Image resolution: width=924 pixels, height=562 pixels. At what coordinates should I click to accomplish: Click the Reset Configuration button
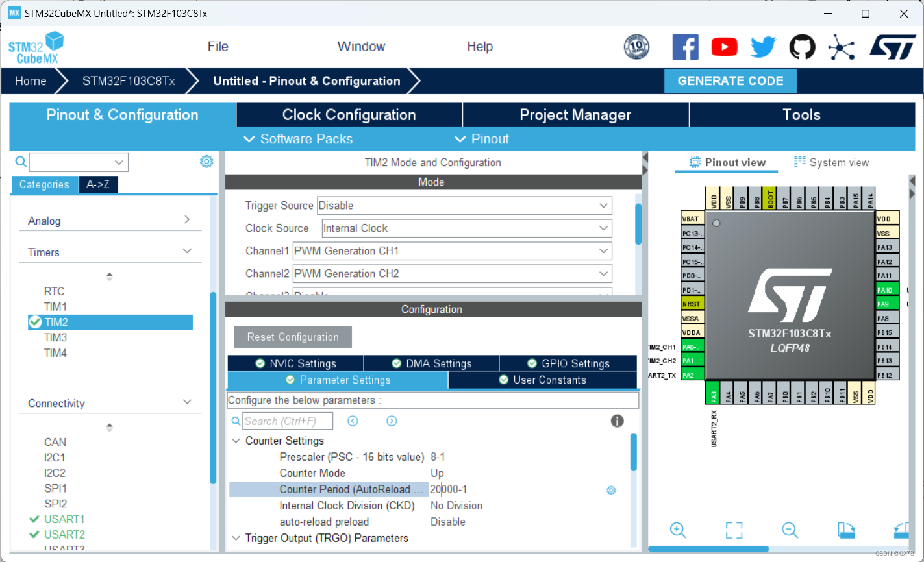point(293,337)
